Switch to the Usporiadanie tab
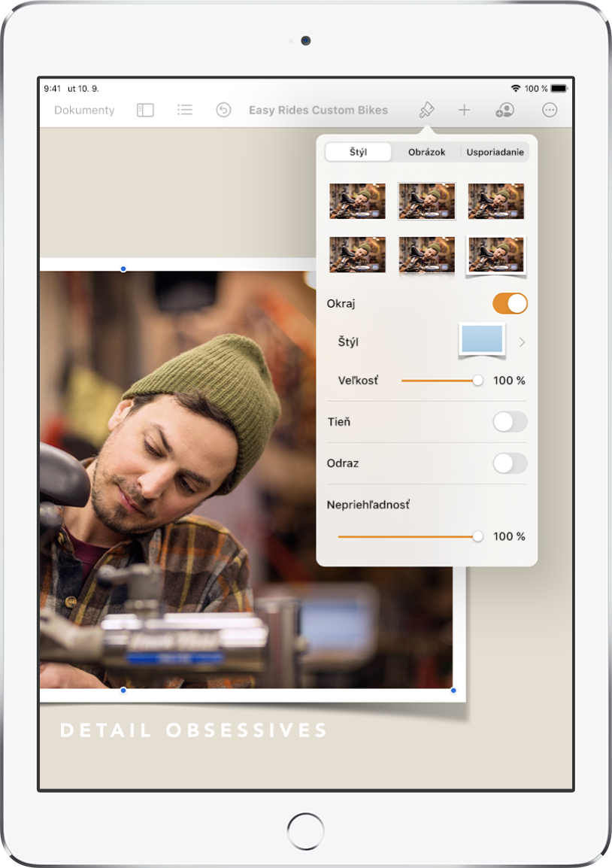 click(495, 152)
